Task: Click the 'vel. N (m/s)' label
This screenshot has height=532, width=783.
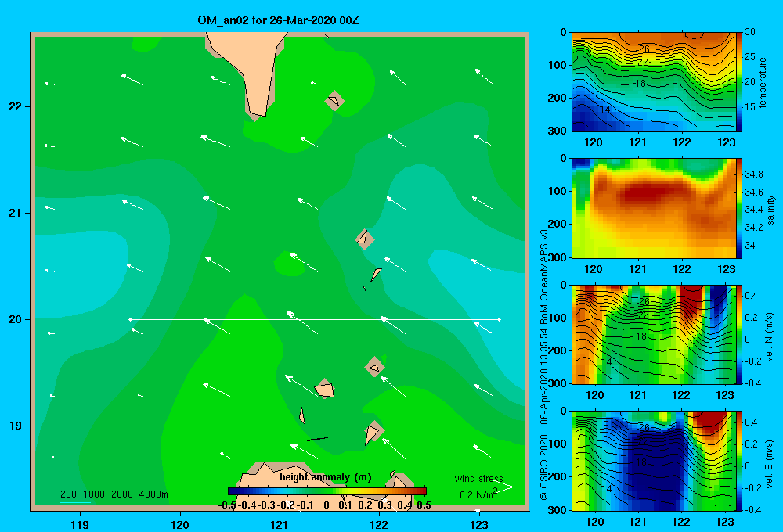Action: tap(770, 337)
